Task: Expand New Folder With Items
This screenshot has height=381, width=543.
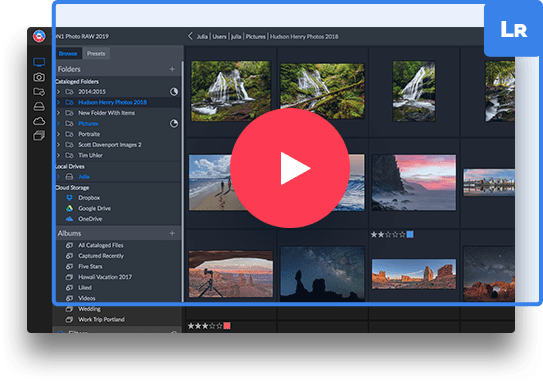Action: 59,113
